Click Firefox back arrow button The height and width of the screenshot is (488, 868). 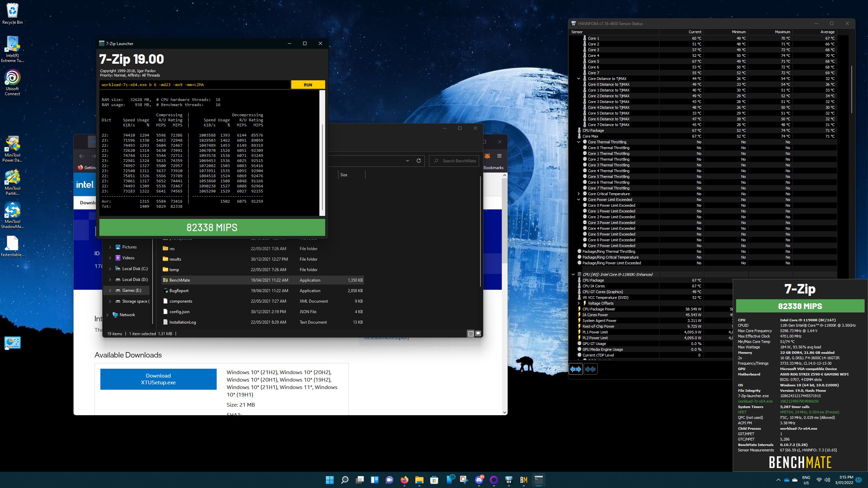tap(82, 156)
